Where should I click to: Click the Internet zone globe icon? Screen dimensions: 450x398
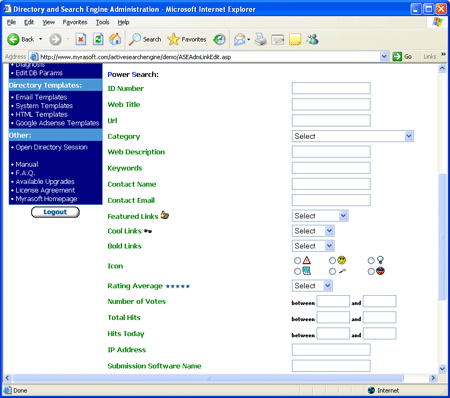371,390
